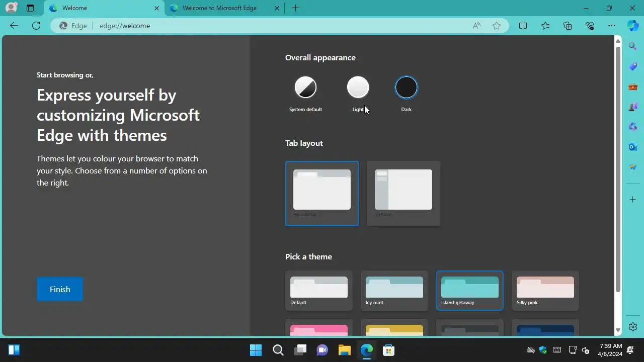Pick the Silky pink theme
644x362 pixels.
(x=545, y=291)
